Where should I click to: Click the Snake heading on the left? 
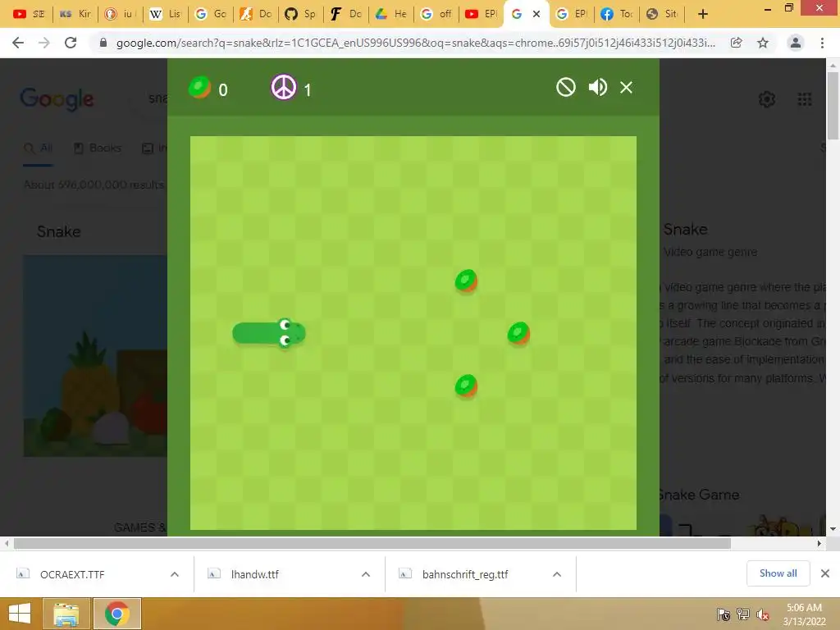click(59, 231)
